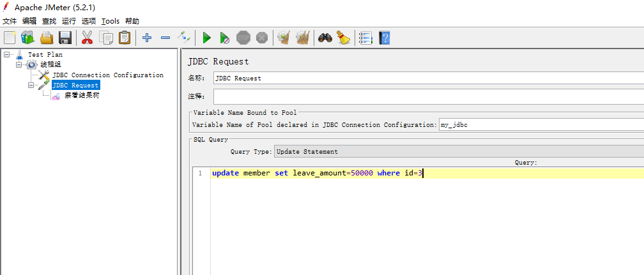Collapse the 线程组 thread group node
Viewport: 644px width, 275px height.
point(19,64)
